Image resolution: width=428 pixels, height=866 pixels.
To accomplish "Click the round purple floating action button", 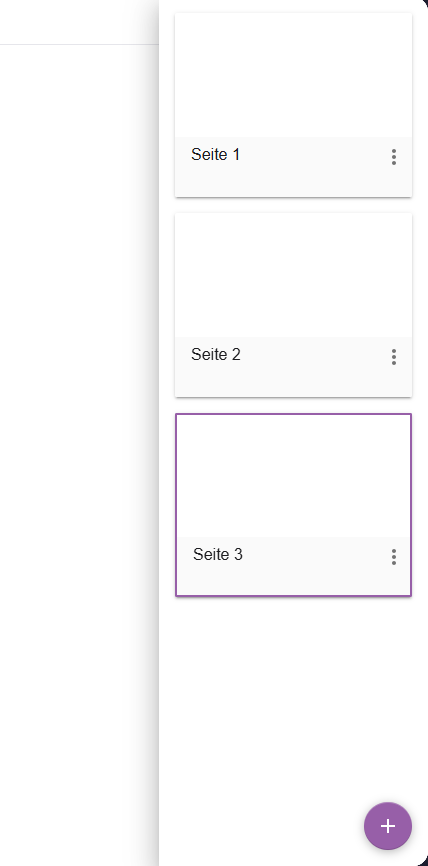I will tap(388, 826).
